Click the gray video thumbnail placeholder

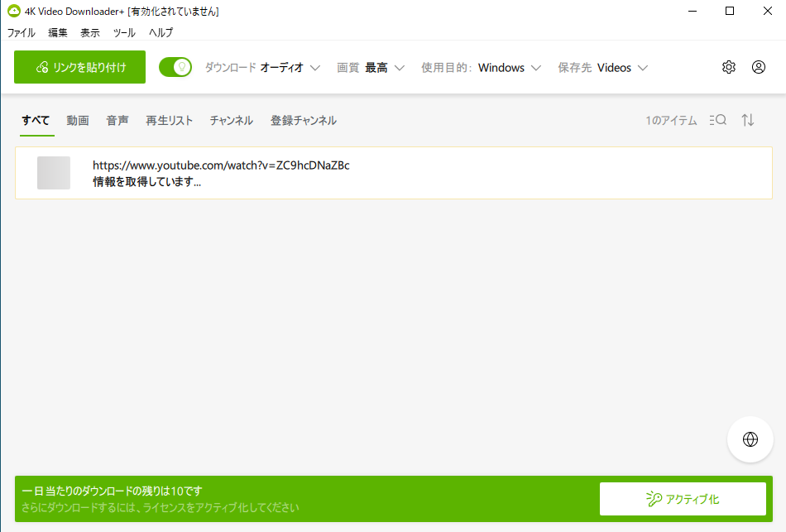pyautogui.click(x=54, y=173)
